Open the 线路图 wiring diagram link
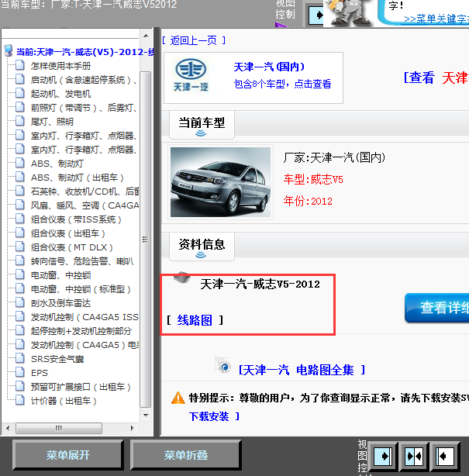469x476 pixels. (195, 320)
